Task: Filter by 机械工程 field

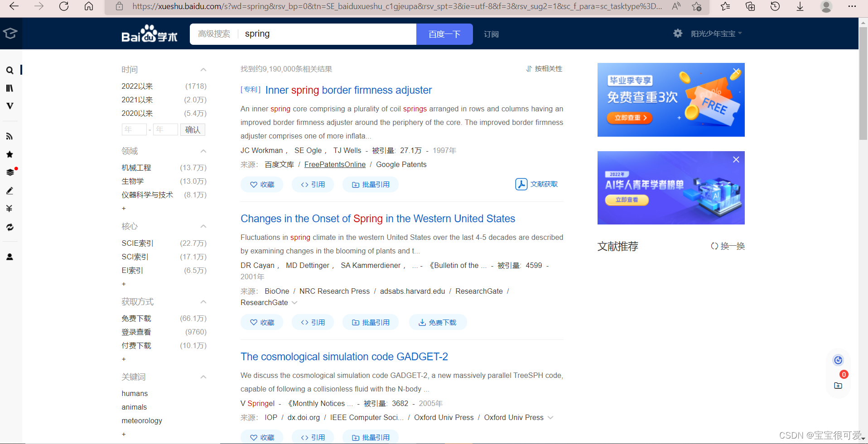Action: 136,168
